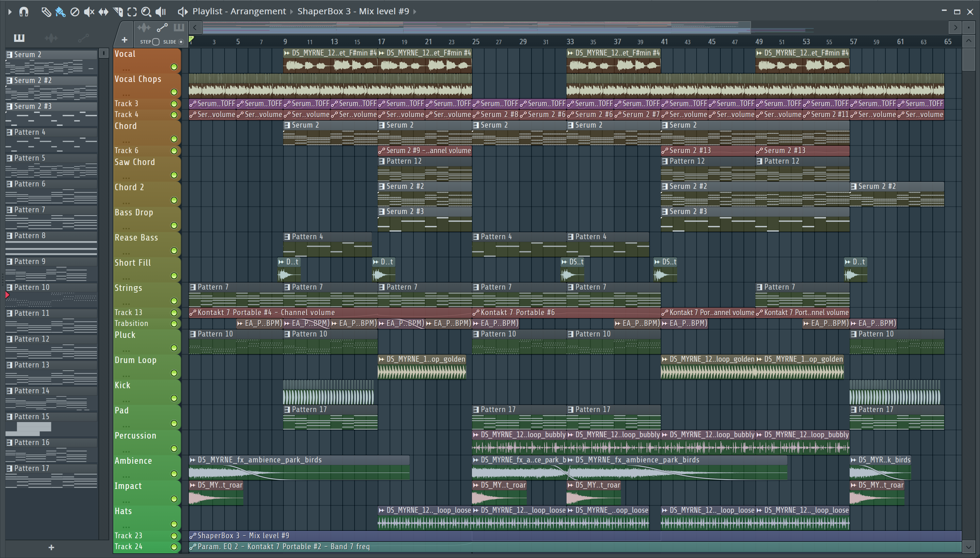
Task: Open arrow after ShaperBox 3 - Mix level #9
Action: (415, 12)
